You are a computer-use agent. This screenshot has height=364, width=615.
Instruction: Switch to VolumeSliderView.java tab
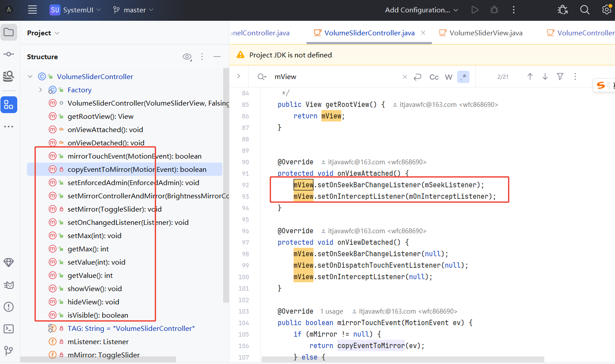[481, 33]
